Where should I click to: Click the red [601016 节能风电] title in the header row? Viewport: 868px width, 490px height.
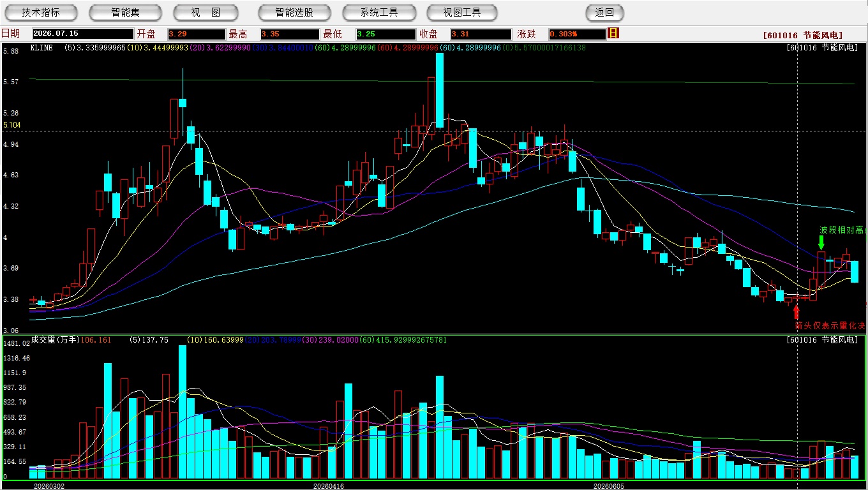[802, 36]
